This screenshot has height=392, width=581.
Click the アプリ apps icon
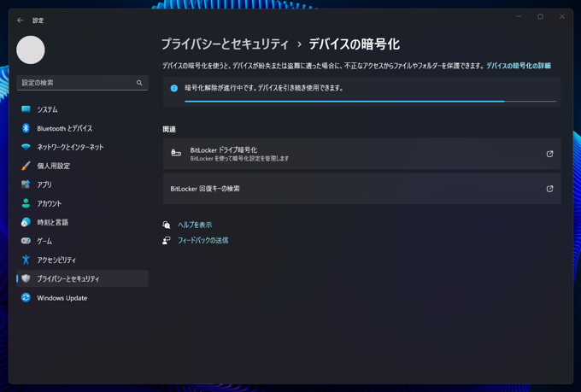(26, 184)
